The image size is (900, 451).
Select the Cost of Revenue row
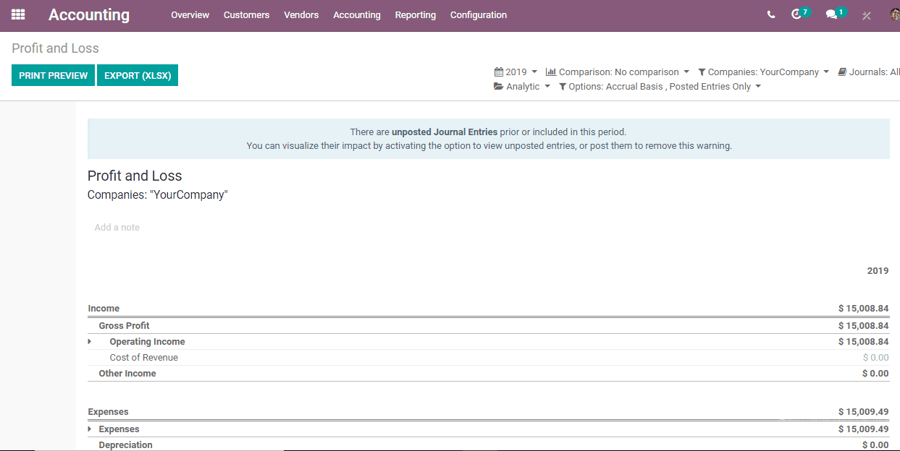pyautogui.click(x=488, y=357)
